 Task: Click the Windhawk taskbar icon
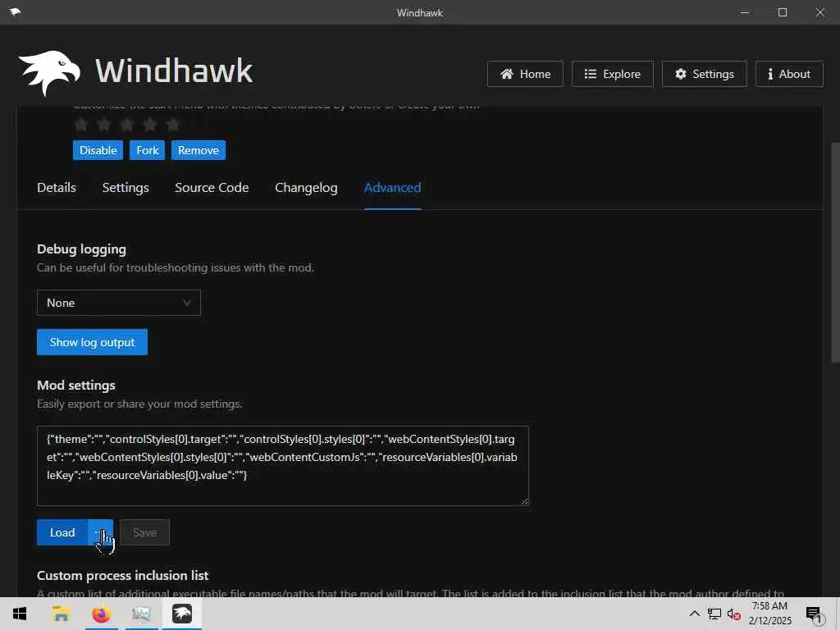click(x=181, y=614)
